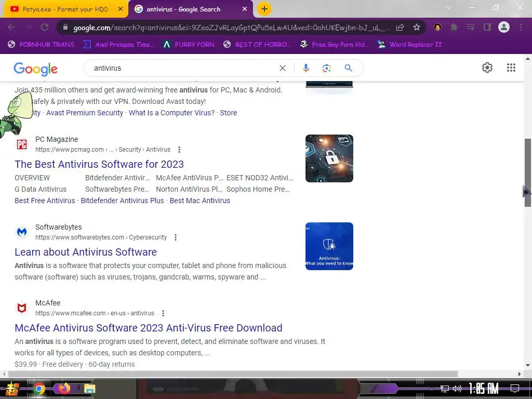Close the Petya.exe tab
Image resolution: width=532 pixels, height=399 pixels.
tap(121, 9)
